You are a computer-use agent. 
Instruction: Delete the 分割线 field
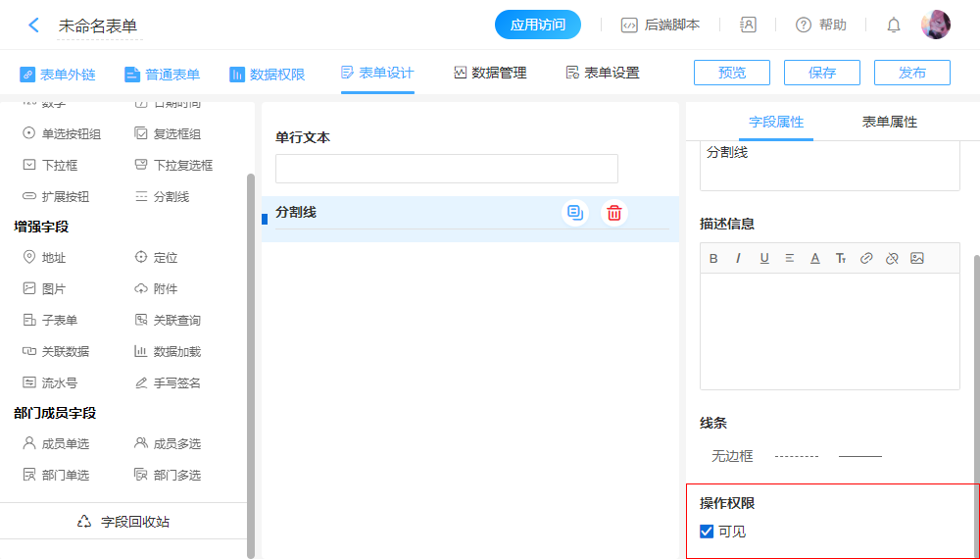click(614, 213)
